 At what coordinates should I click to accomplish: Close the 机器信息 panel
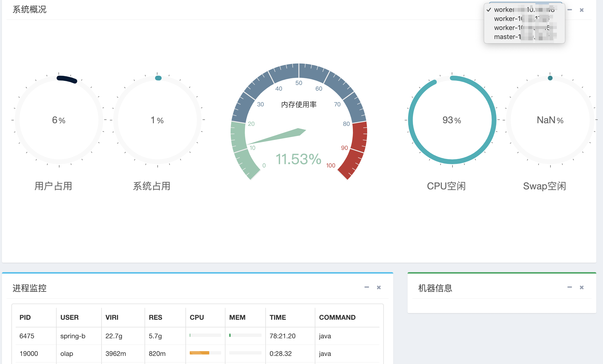pos(581,287)
